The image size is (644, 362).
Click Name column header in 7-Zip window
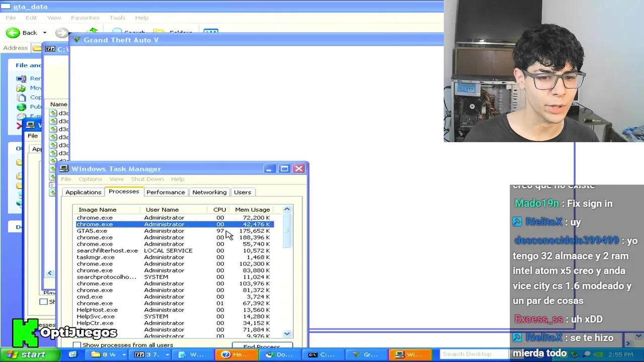coord(58,104)
